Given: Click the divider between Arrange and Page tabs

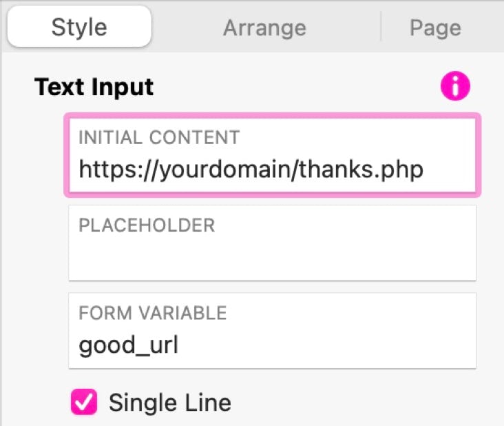Looking at the screenshot, I should pyautogui.click(x=381, y=27).
